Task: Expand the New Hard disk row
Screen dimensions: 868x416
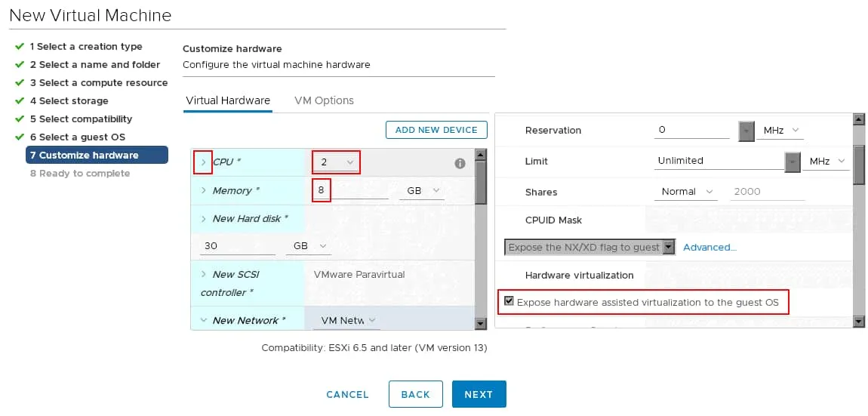Action: (x=204, y=218)
